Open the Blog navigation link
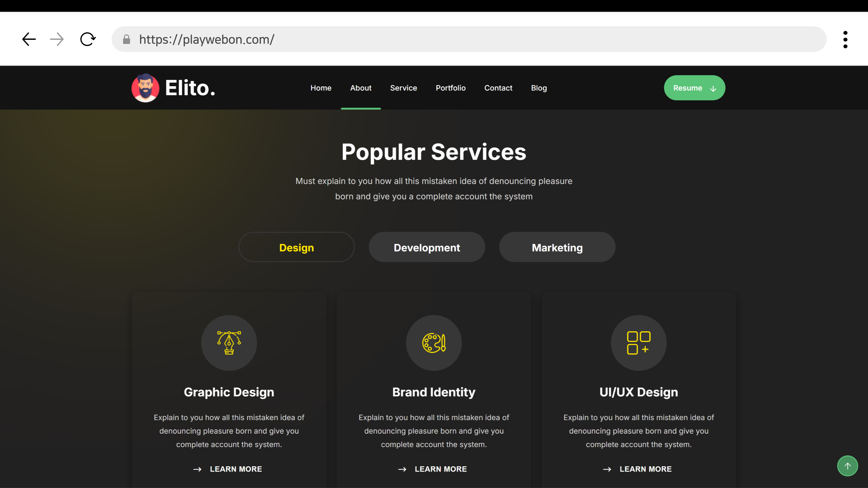Screen dimensions: 868x488 click(x=539, y=88)
